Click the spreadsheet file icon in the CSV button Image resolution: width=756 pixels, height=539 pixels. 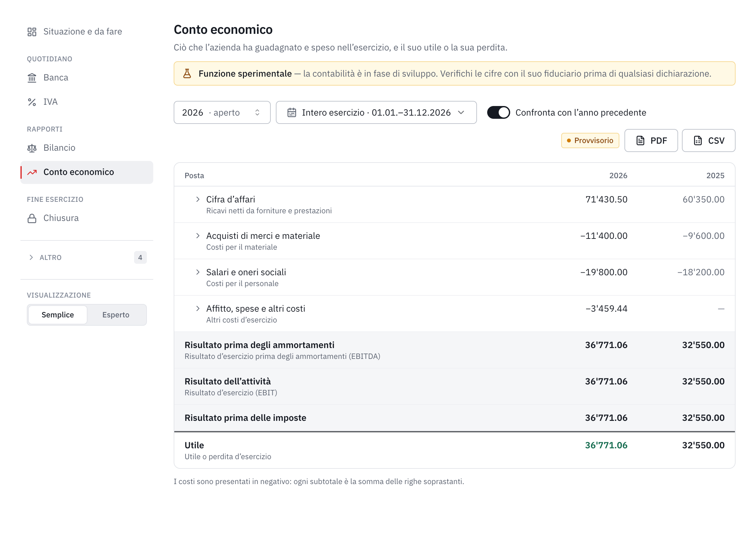coord(698,141)
